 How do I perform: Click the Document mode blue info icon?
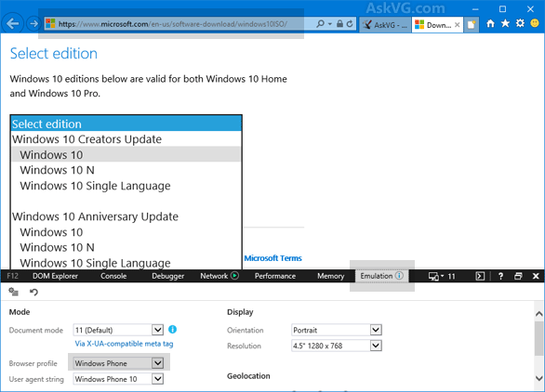tap(172, 329)
